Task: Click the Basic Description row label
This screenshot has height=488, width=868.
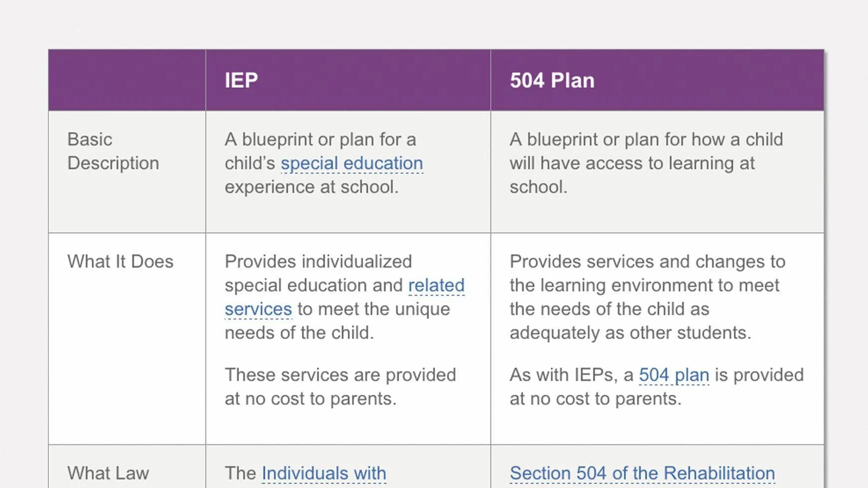Action: click(113, 151)
